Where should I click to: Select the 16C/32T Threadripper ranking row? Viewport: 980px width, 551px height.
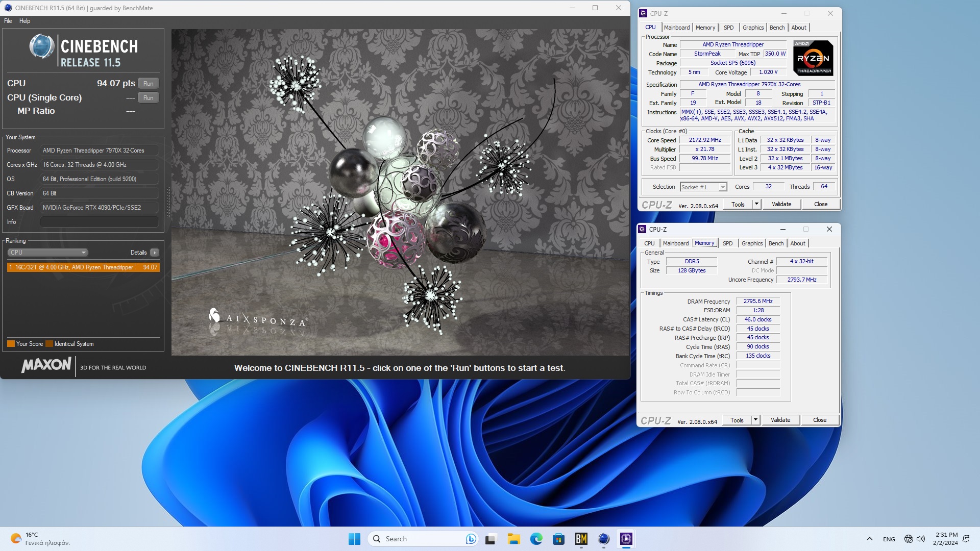coord(83,267)
